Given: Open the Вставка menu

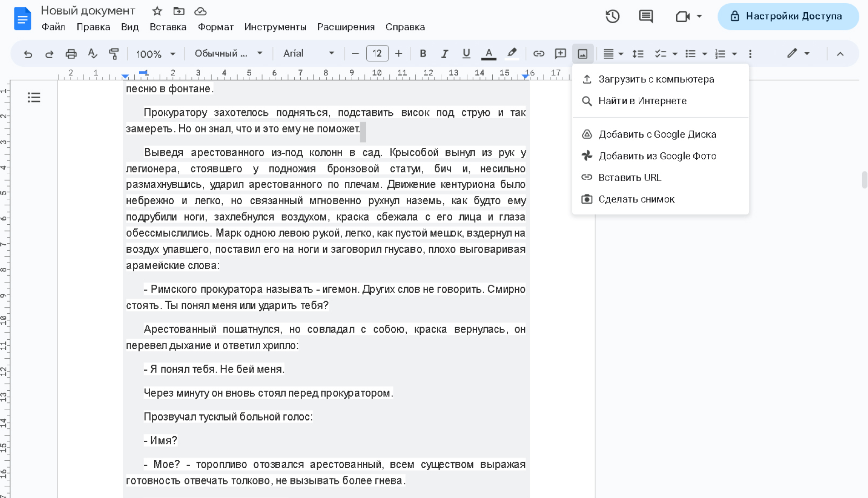Looking at the screenshot, I should point(168,27).
